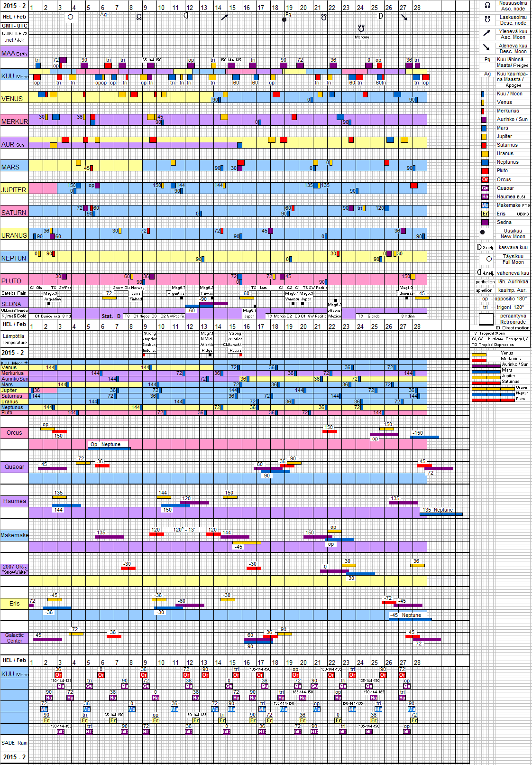Pick the purple Sedna swatch in the legend
The width and height of the screenshot is (532, 765).
(x=485, y=222)
